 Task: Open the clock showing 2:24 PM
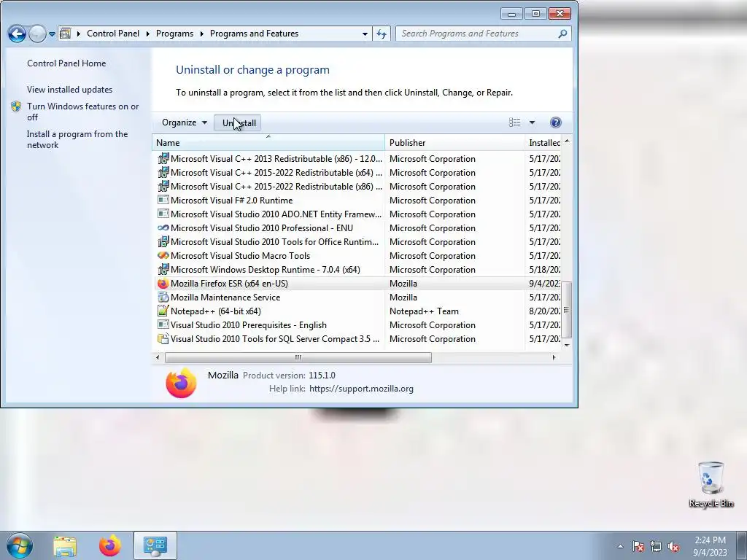point(710,546)
